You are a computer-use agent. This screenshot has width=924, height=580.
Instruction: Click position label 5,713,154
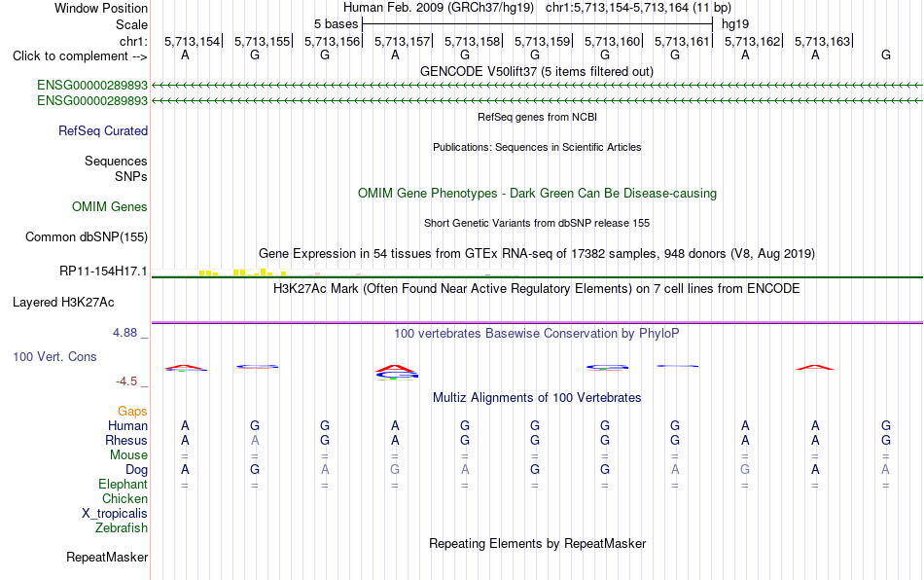193,41
